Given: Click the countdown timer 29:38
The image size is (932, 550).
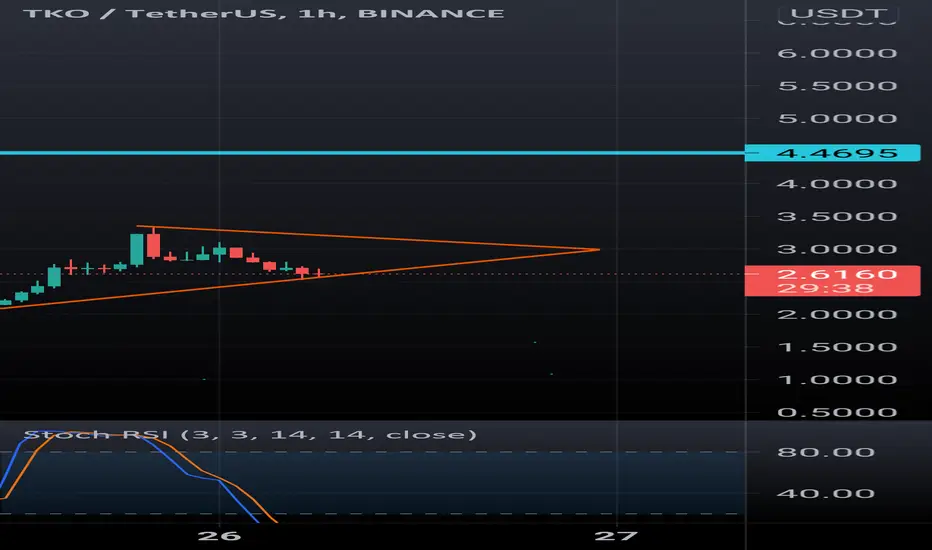Looking at the screenshot, I should point(825,289).
